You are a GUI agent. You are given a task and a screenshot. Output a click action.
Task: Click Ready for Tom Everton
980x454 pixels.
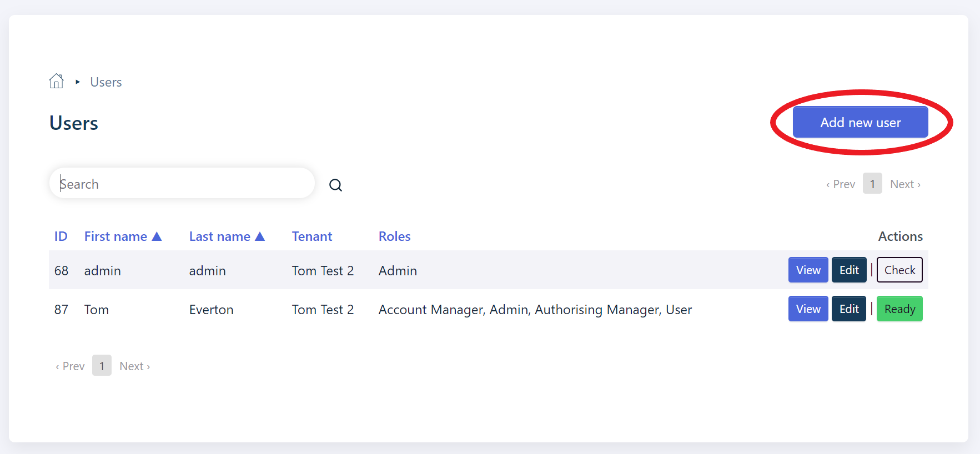coord(899,309)
